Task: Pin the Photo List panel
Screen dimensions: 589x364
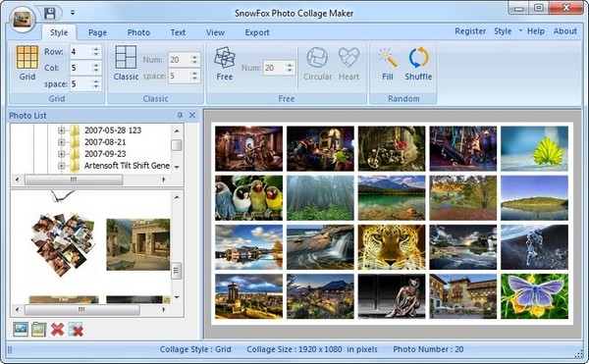Action: point(180,115)
